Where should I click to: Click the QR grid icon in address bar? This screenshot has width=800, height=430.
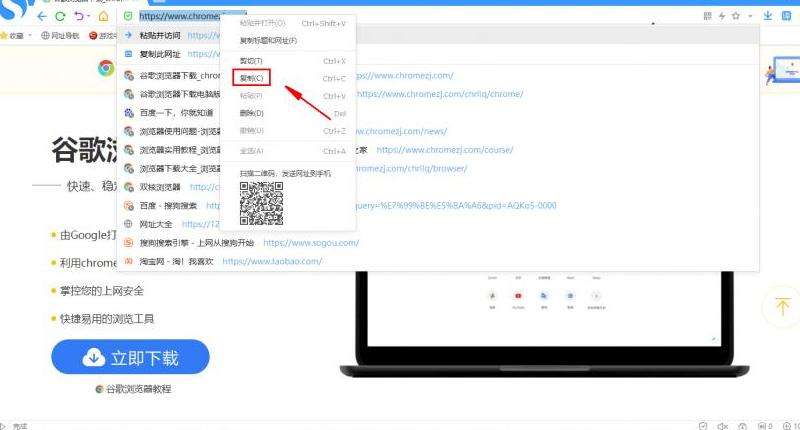708,16
